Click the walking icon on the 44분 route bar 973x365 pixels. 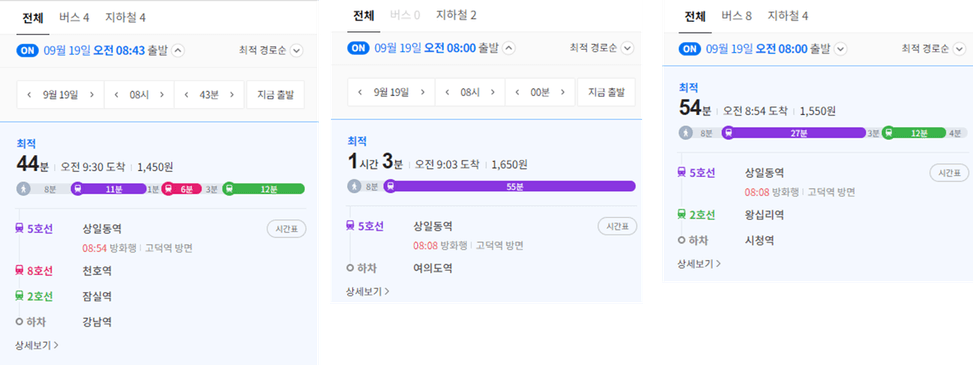click(x=23, y=189)
